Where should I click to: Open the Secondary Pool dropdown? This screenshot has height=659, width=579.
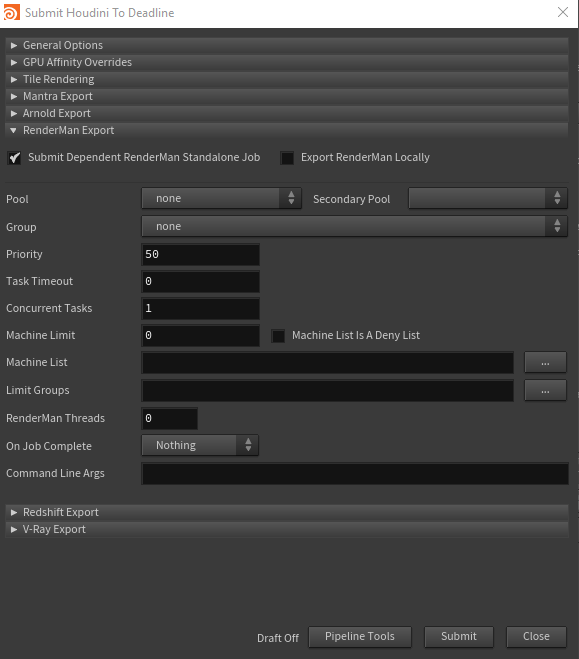[x=488, y=198]
